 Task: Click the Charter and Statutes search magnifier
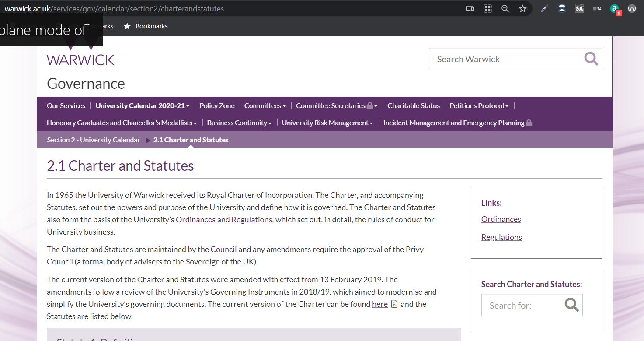pos(571,305)
